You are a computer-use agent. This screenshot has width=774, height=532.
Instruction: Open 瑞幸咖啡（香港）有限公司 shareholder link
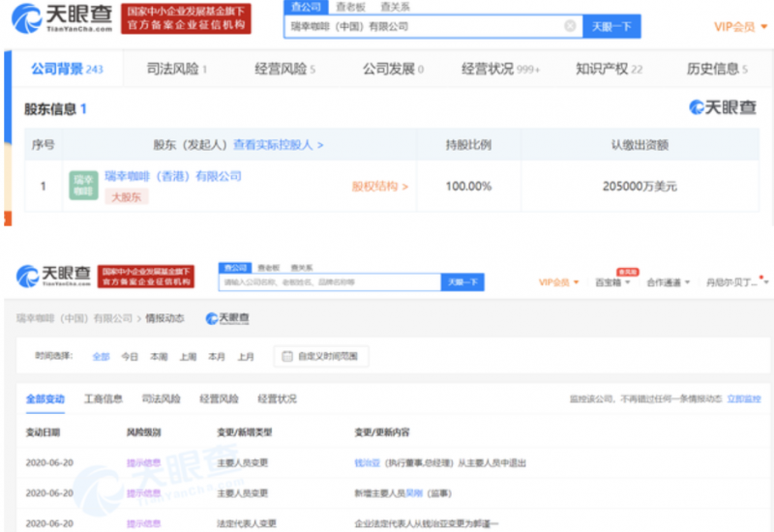point(173,176)
